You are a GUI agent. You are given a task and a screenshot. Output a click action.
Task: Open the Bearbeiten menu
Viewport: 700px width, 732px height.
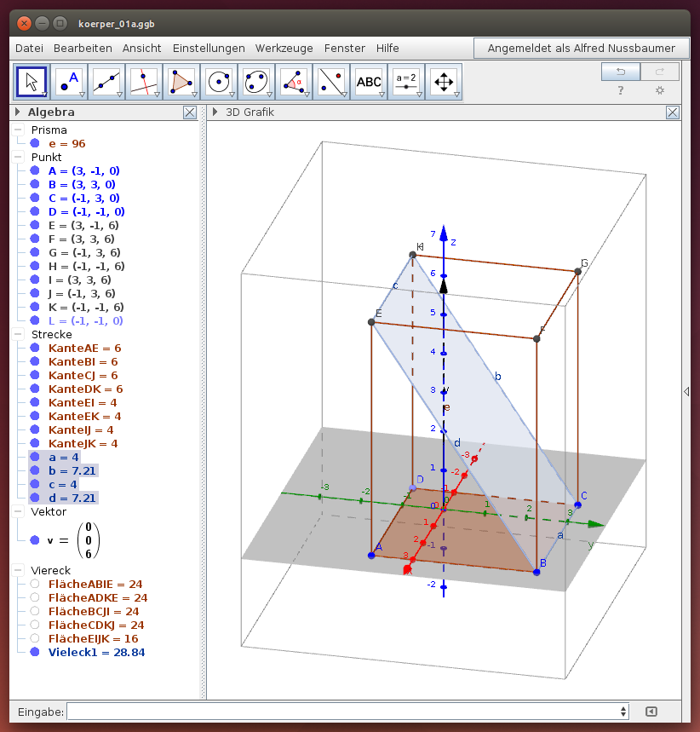pyautogui.click(x=83, y=48)
